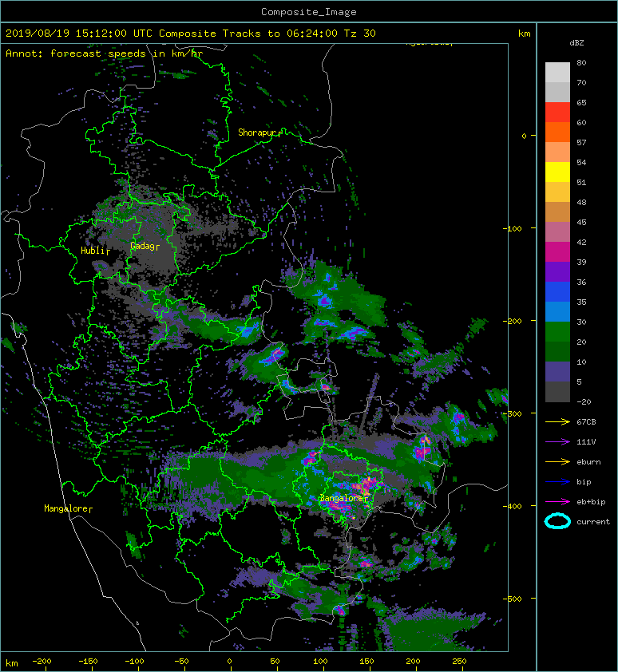The image size is (618, 672).
Task: Select the blue bip arrow symbol
Action: pos(557,482)
